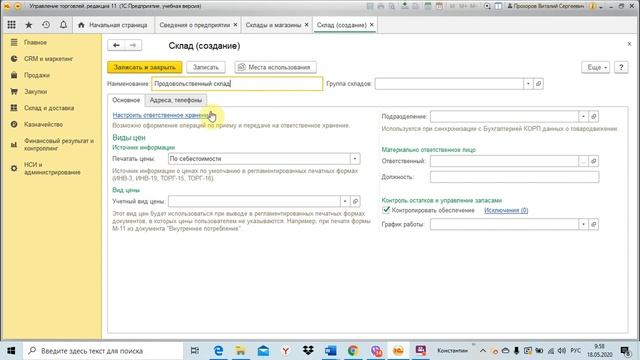
Task: Click Записать и закрыть button
Action: click(144, 67)
